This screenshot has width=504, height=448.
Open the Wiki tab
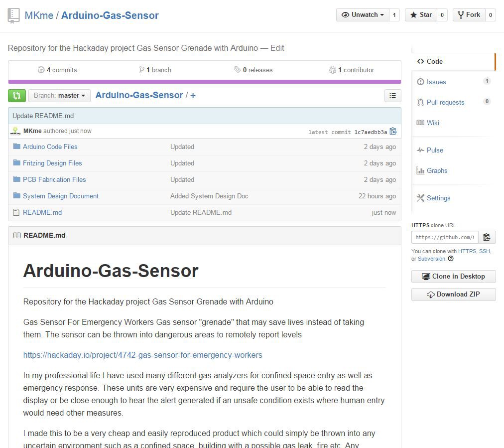click(x=433, y=123)
